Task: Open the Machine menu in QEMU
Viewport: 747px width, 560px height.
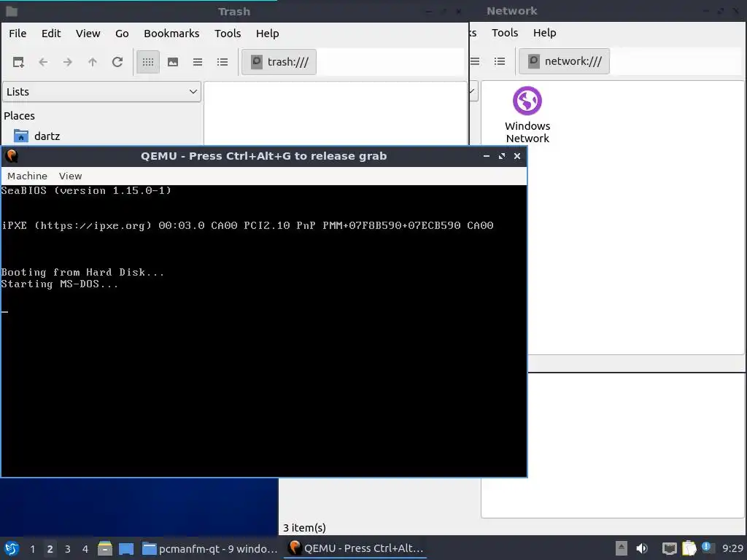Action: click(27, 176)
